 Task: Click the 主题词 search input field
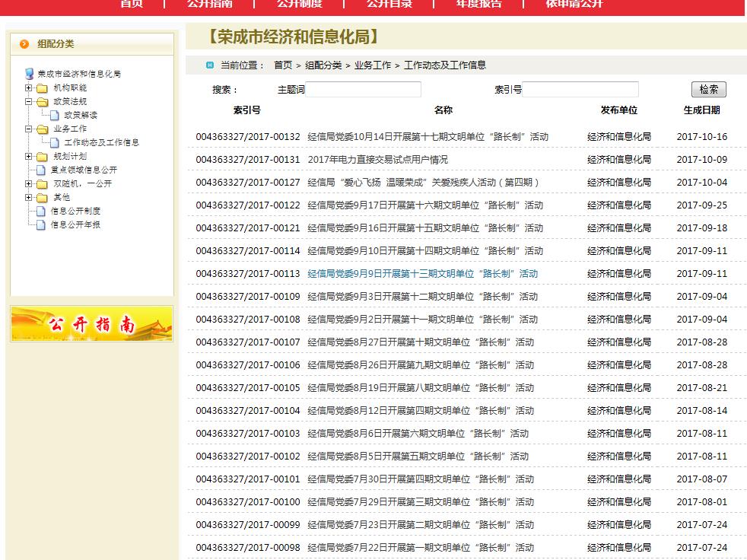pos(363,90)
